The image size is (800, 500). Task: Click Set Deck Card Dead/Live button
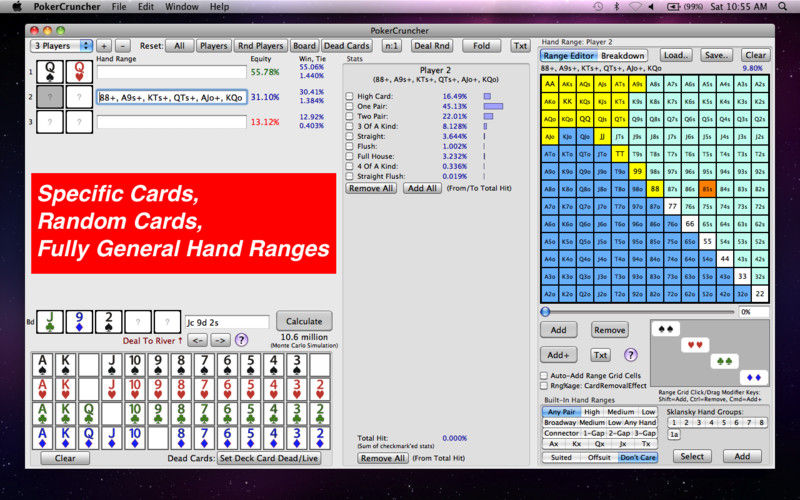click(269, 458)
